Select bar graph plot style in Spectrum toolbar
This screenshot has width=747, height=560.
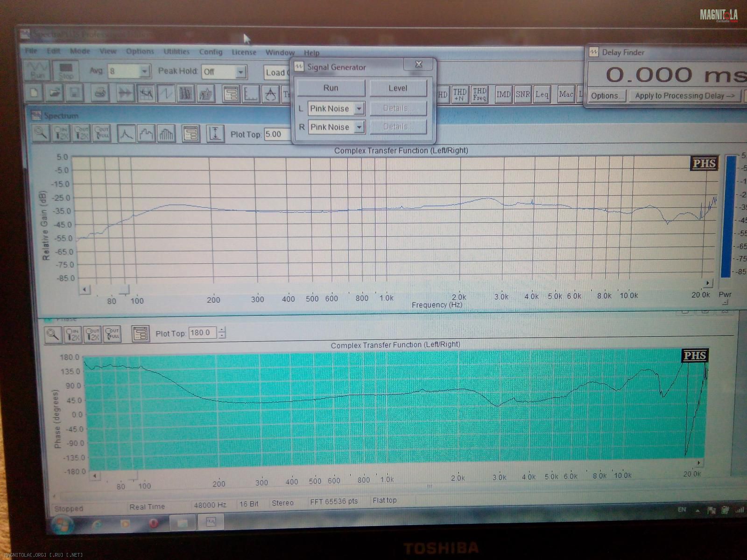(x=166, y=133)
